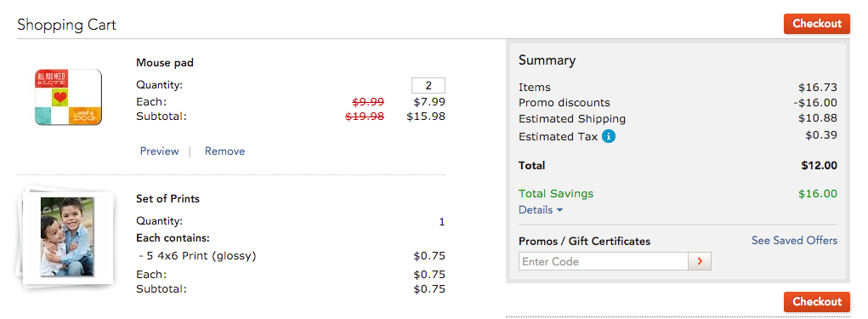Open See Saved Offers link
Image resolution: width=868 pixels, height=319 pixels.
(794, 241)
